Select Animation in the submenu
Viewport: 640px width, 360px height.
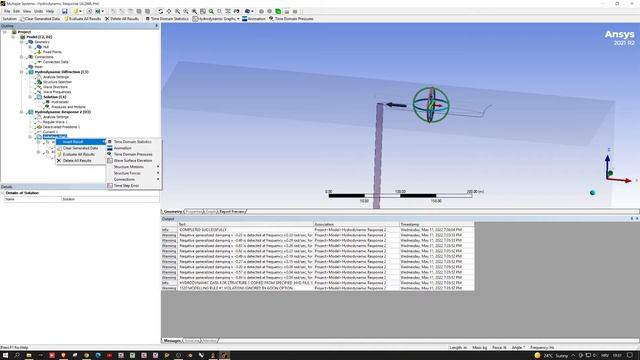[x=133, y=148]
